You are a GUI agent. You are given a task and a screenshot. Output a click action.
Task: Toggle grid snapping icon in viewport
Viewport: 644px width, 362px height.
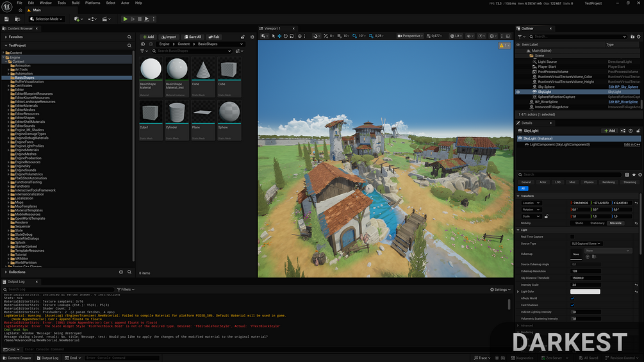point(339,36)
